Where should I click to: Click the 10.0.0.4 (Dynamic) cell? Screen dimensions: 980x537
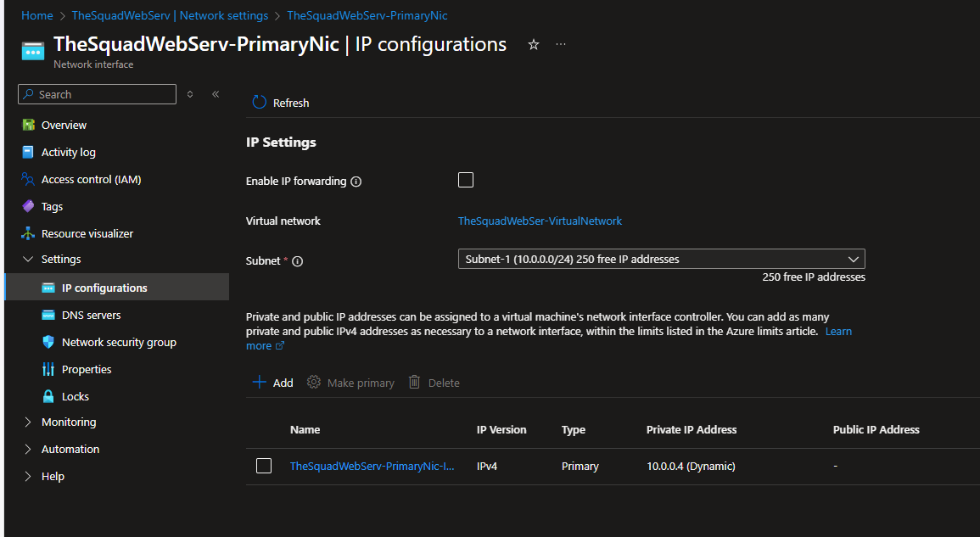pos(691,466)
